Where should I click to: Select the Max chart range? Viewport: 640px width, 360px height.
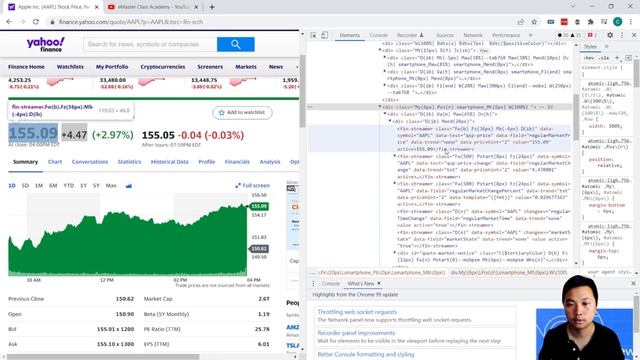click(x=111, y=185)
